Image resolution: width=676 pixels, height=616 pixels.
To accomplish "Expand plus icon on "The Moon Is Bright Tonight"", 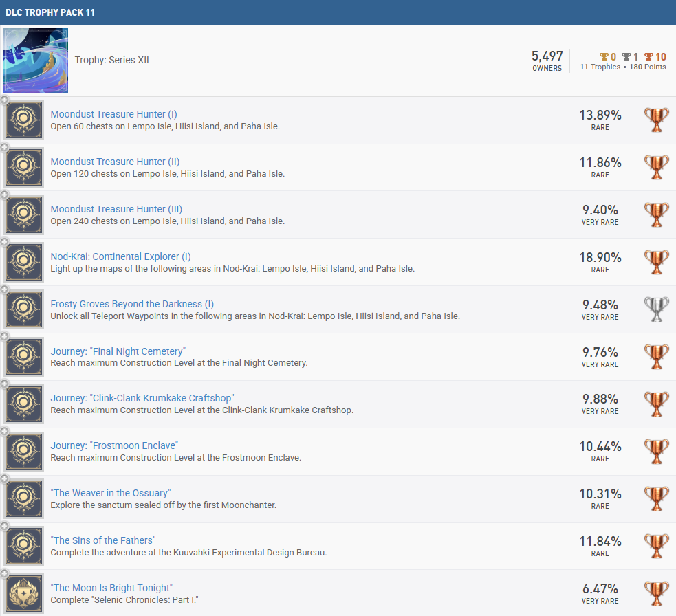I will [4, 574].
